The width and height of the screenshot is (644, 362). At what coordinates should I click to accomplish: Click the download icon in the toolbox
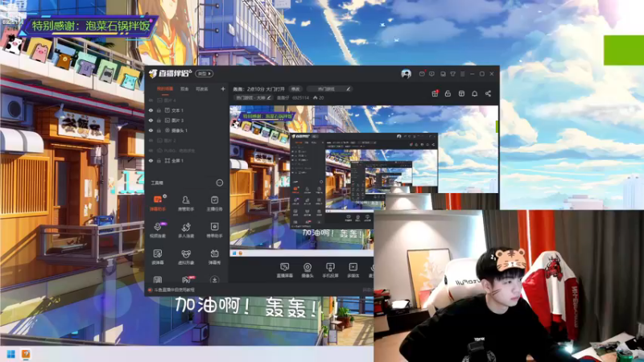tap(214, 279)
